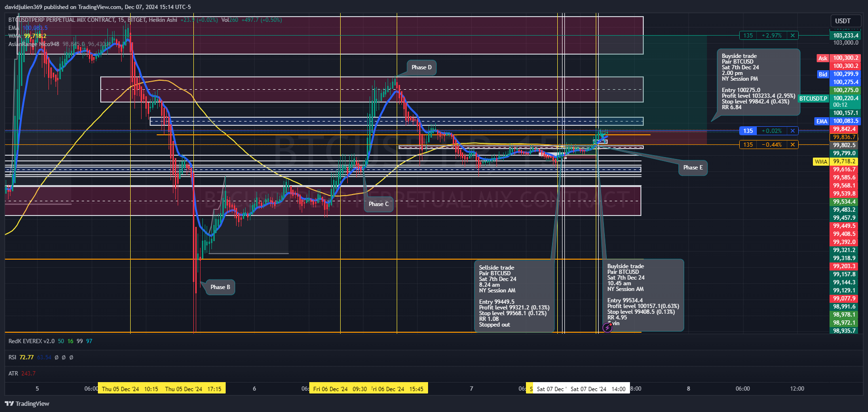868x412 pixels.
Task: Click the 99,842.4 red price label
Action: (844, 129)
